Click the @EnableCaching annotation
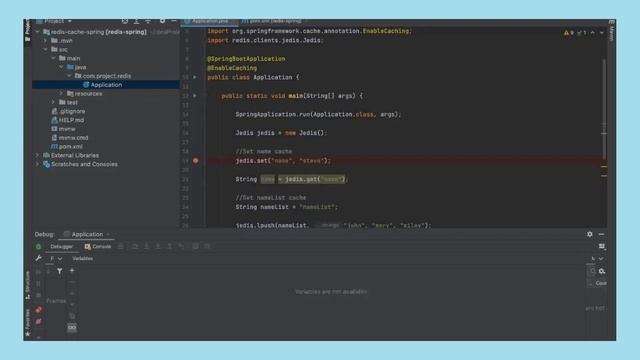The width and height of the screenshot is (640, 360). point(232,68)
